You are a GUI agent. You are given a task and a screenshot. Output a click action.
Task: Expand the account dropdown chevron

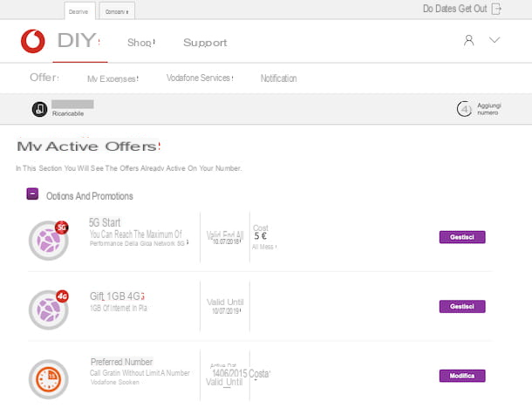point(494,40)
